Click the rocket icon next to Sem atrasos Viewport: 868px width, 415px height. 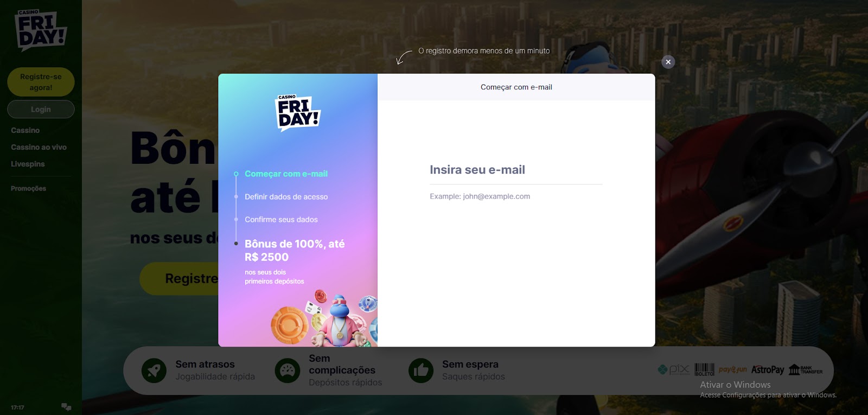point(154,371)
